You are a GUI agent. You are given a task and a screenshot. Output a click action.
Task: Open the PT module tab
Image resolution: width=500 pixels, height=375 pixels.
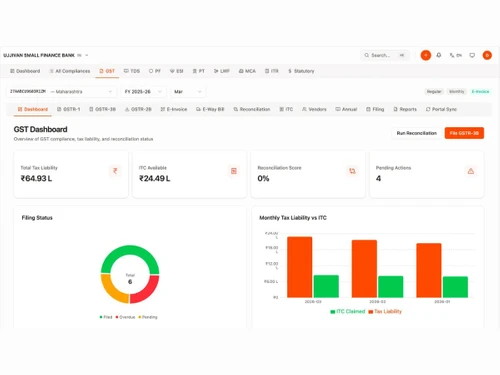click(x=199, y=71)
